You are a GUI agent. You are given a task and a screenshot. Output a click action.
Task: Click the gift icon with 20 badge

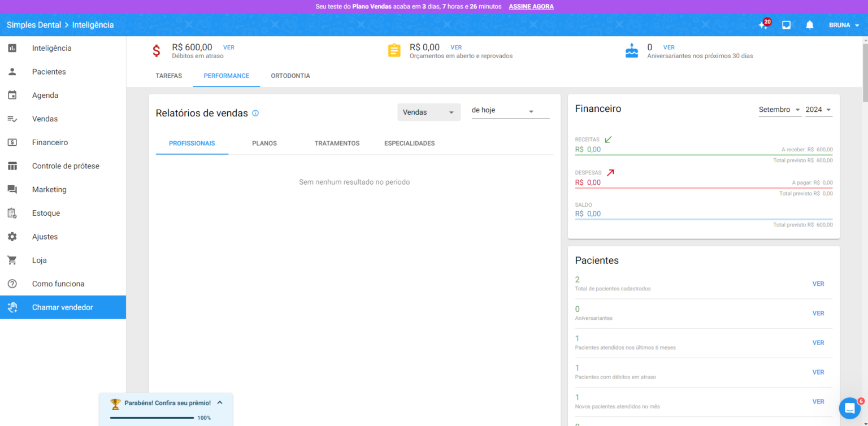pos(763,24)
